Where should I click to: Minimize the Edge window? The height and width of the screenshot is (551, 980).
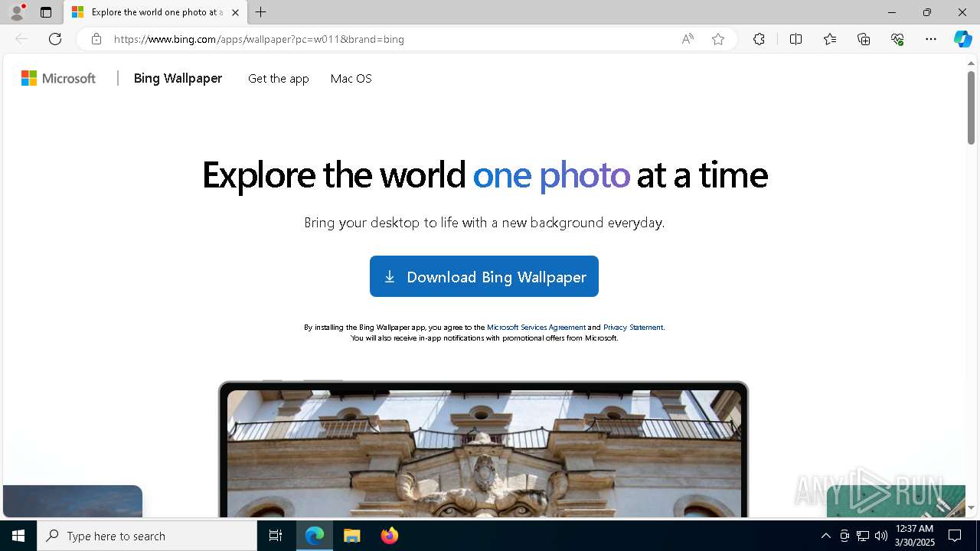pyautogui.click(x=892, y=12)
